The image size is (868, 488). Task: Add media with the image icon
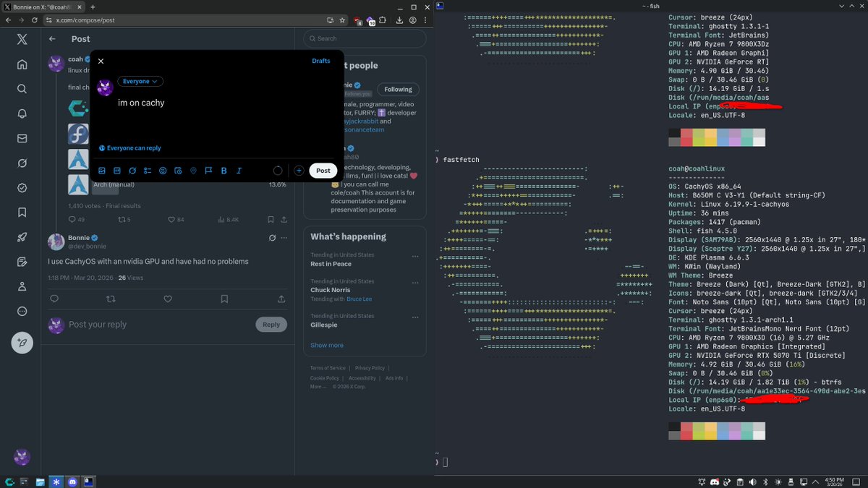click(102, 171)
